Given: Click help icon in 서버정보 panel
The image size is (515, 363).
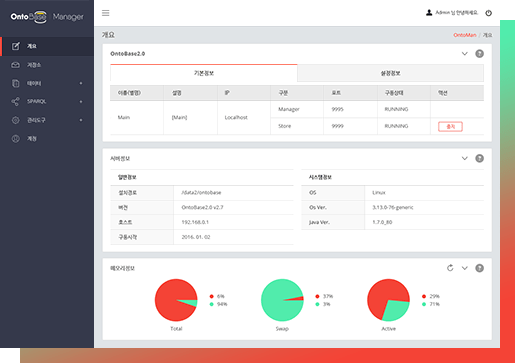Looking at the screenshot, I should [x=479, y=158].
